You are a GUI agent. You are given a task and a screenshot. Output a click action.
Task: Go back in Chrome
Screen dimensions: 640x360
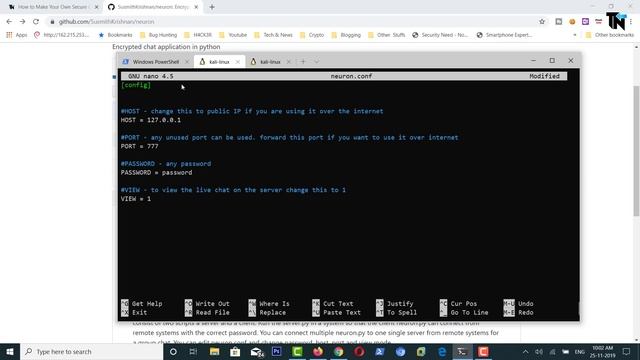9,22
